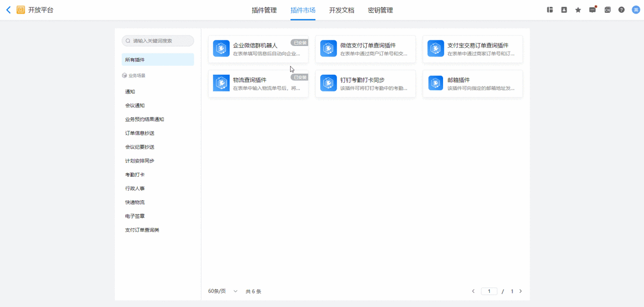Screen dimensions: 644x307
Task: Open the 60条/页 page size dropdown
Action: pos(223,291)
